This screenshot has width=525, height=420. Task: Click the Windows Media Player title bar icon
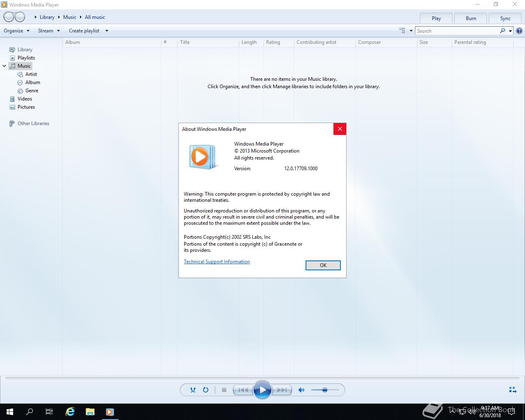pyautogui.click(x=5, y=5)
